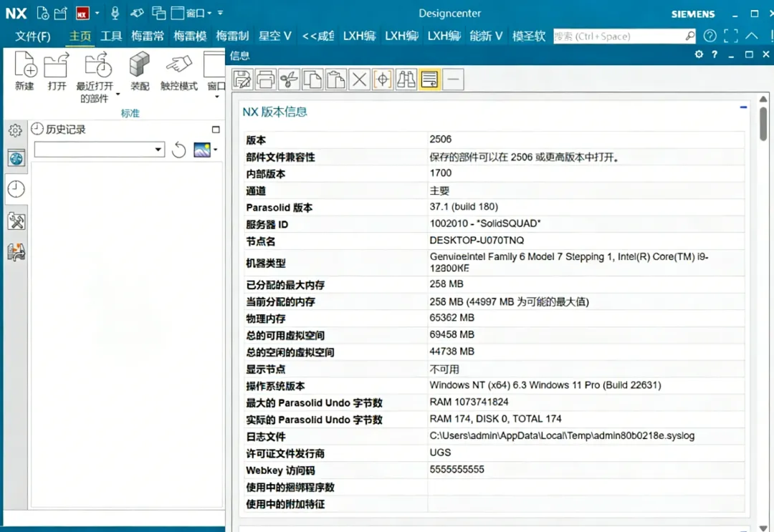The image size is (774, 532).
Task: Click the Open file icon in the quick access bar
Action: point(61,14)
